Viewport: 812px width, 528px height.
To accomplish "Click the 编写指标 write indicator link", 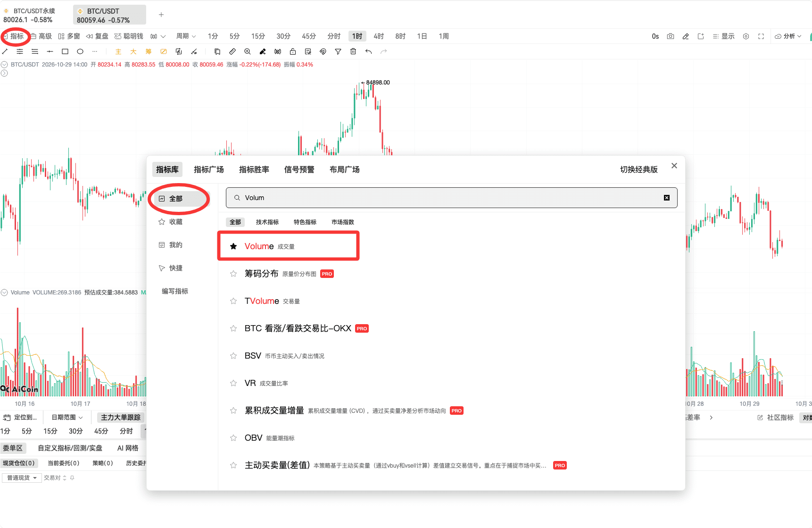I will pyautogui.click(x=175, y=291).
